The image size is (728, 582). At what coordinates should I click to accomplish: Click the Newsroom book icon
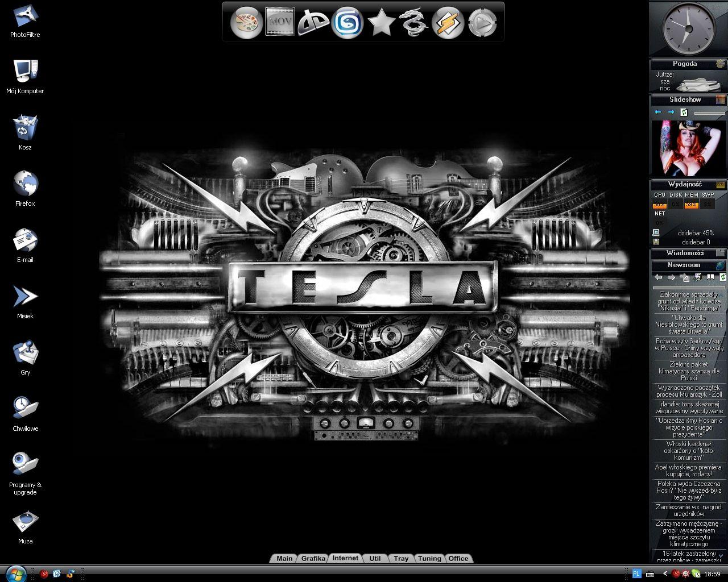(710, 277)
